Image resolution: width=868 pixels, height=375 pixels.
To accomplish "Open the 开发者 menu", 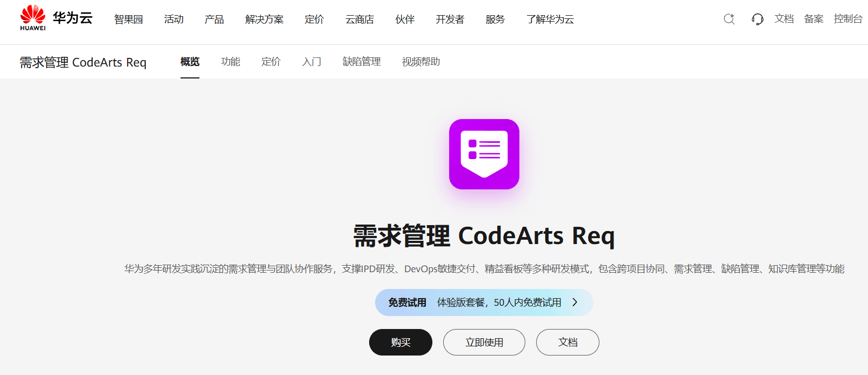I will (x=450, y=19).
